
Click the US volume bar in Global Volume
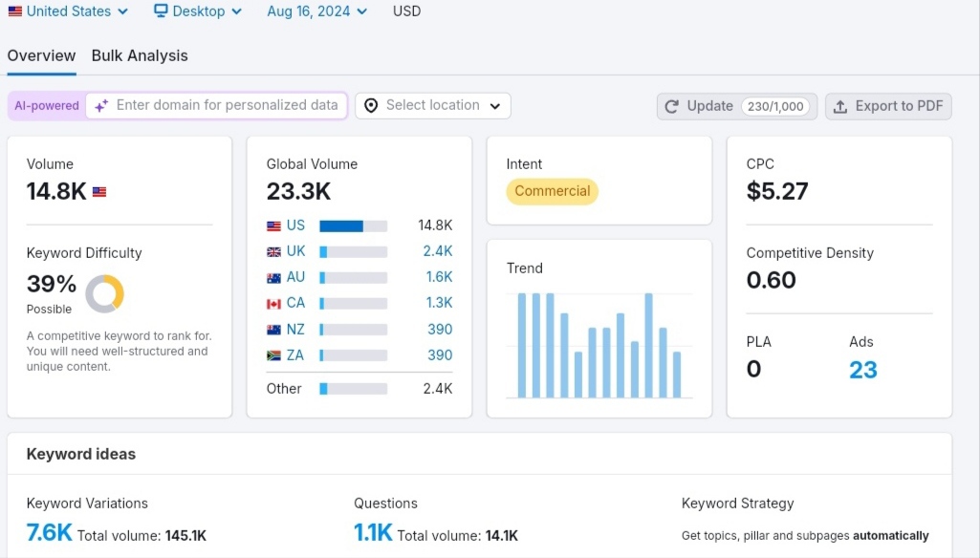[x=353, y=226]
